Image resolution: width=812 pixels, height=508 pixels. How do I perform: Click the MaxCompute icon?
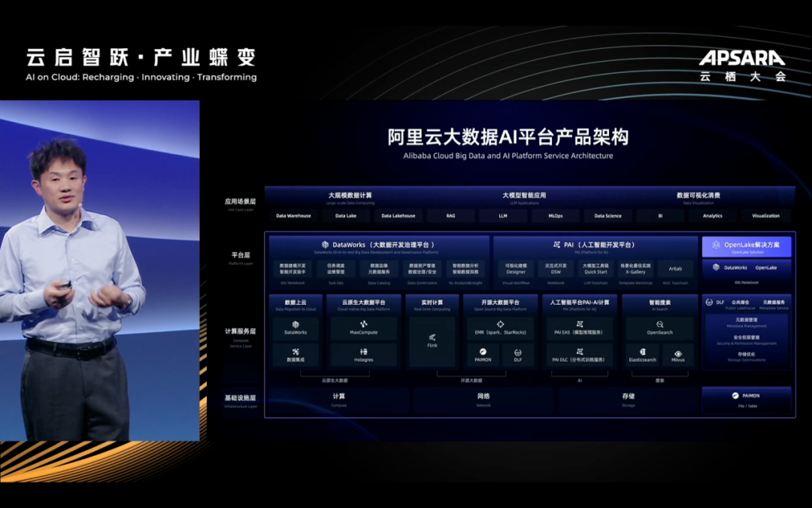[364, 324]
